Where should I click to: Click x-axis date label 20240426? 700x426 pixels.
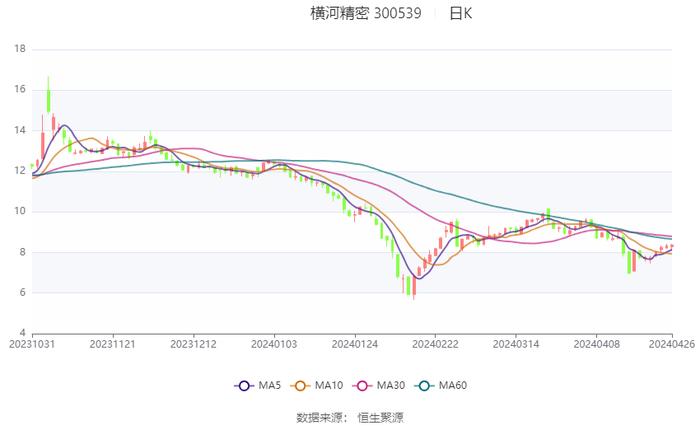point(672,344)
